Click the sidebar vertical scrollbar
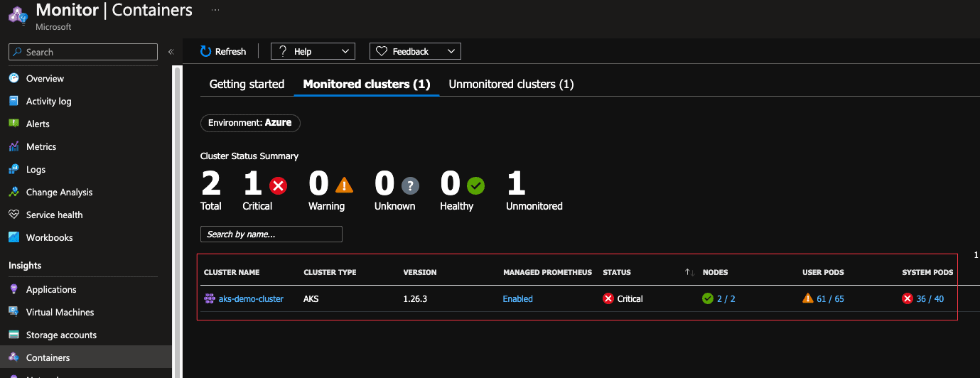This screenshot has height=378, width=980. coord(177,220)
